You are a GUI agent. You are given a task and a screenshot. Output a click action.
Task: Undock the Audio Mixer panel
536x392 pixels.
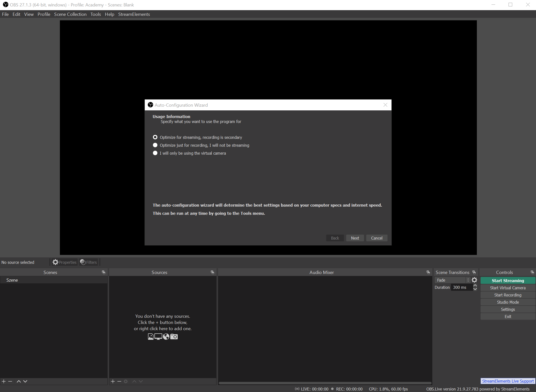click(428, 272)
